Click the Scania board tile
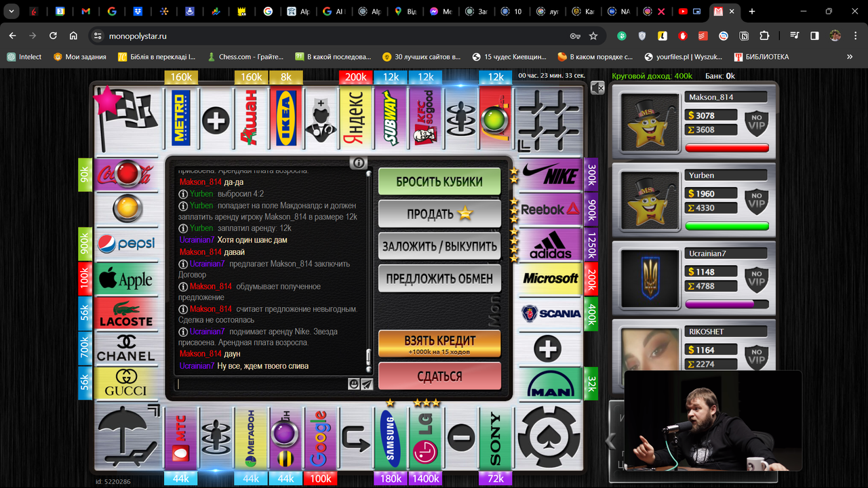 pyautogui.click(x=551, y=313)
